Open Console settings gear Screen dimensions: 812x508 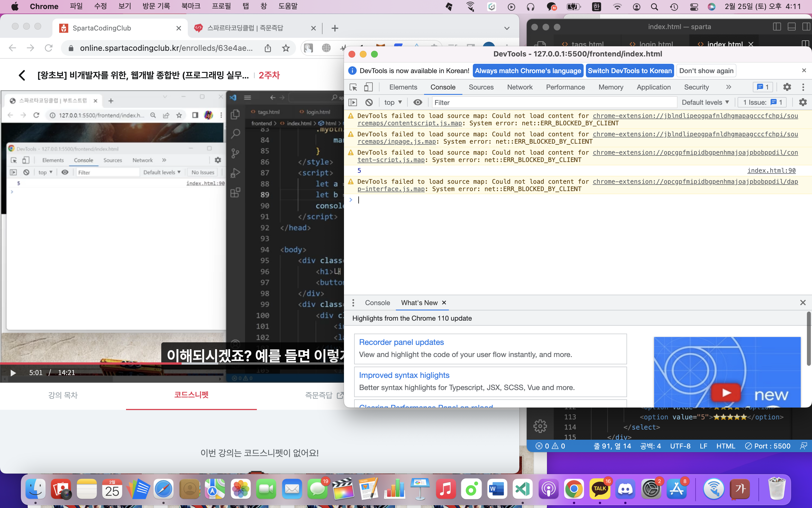click(x=803, y=102)
